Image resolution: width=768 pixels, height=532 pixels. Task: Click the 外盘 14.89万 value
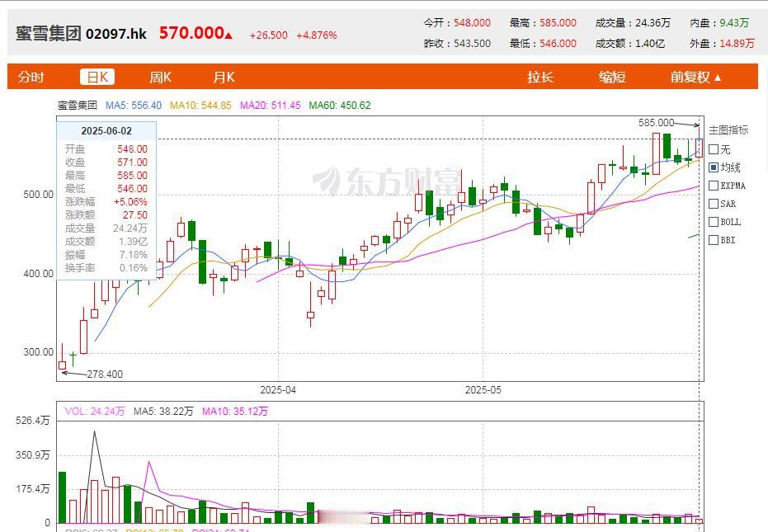[x=737, y=43]
